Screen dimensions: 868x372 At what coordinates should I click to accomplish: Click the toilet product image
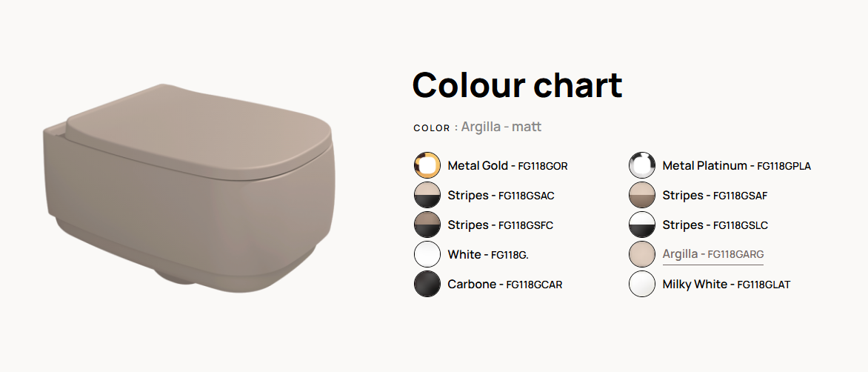(190, 187)
